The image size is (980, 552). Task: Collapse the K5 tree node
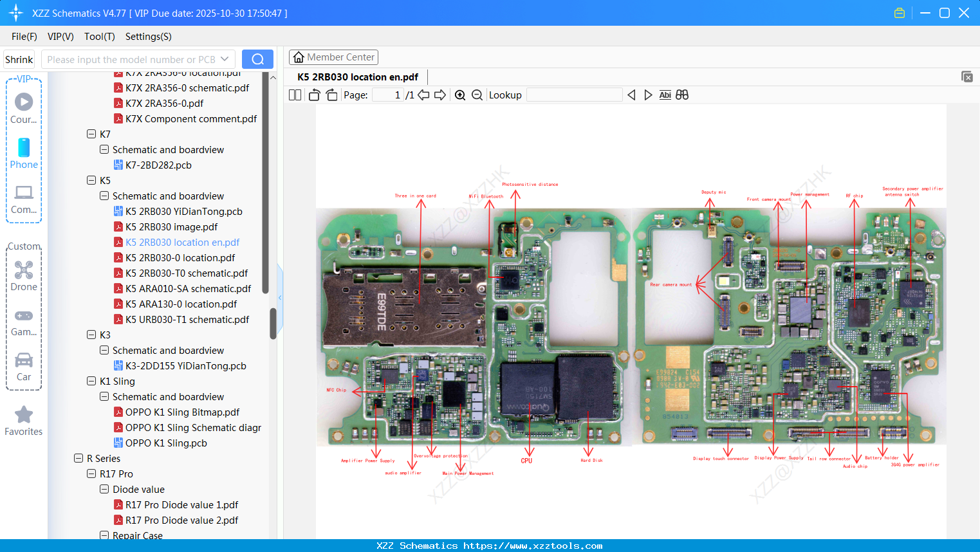[91, 181]
